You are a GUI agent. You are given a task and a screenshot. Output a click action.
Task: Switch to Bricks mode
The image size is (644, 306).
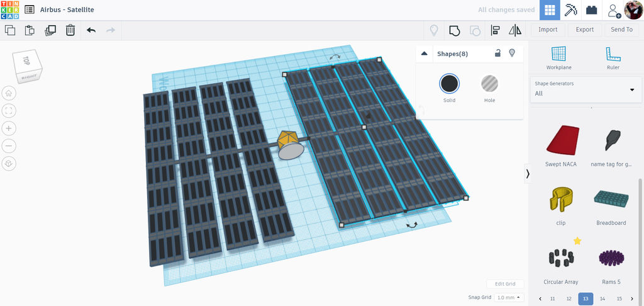coord(591,10)
